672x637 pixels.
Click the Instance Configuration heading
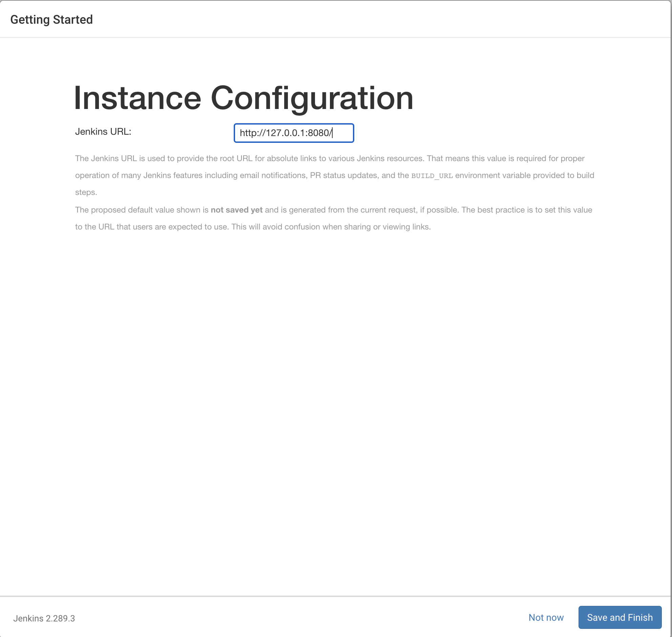[x=243, y=98]
